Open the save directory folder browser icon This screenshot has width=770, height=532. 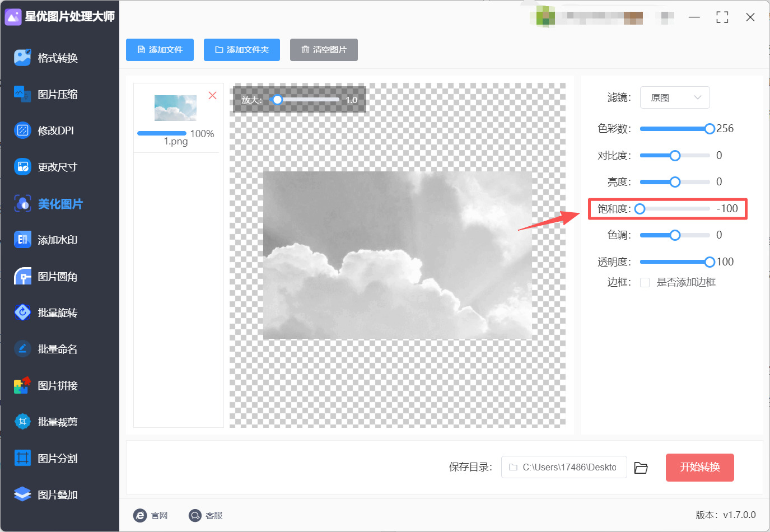(641, 468)
